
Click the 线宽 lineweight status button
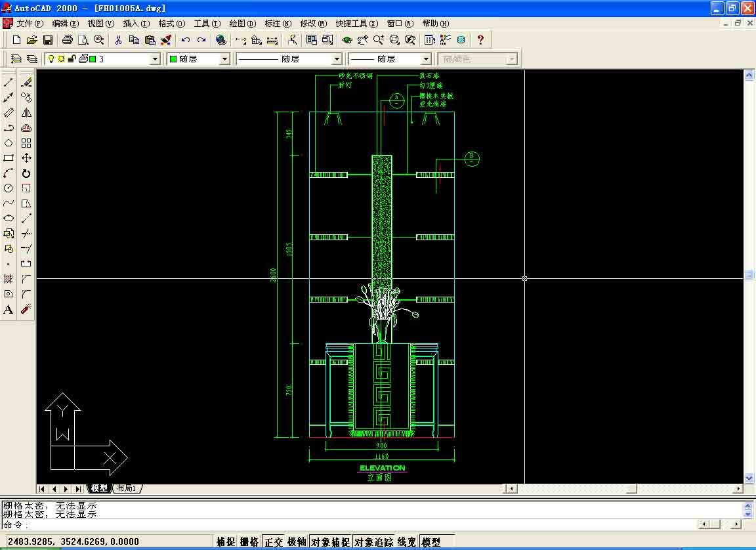click(x=407, y=541)
